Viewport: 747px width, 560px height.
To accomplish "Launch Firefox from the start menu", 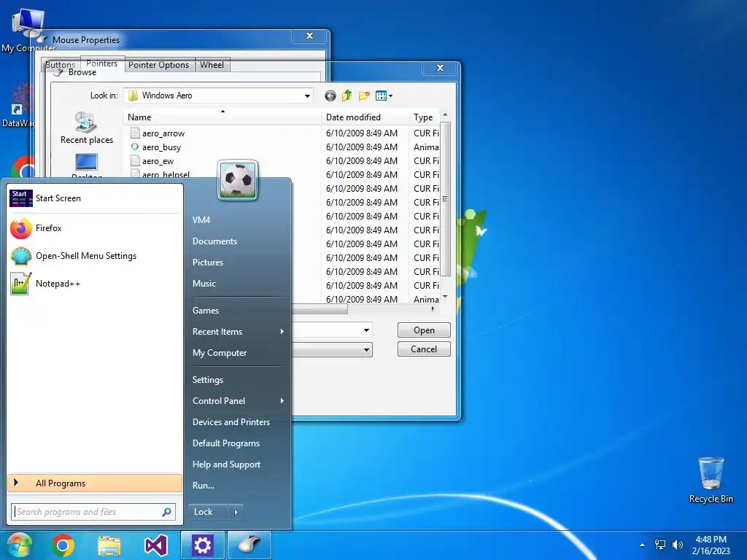I will click(x=94, y=228).
